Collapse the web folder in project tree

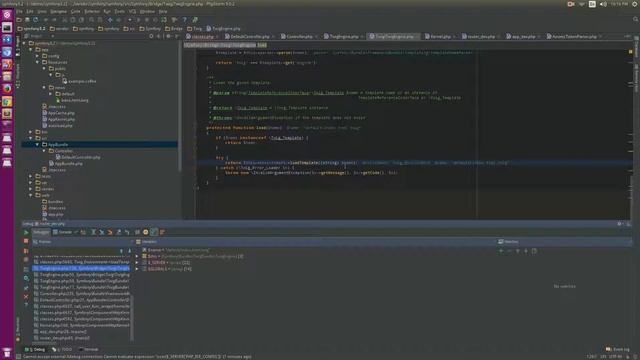[x=31, y=196]
